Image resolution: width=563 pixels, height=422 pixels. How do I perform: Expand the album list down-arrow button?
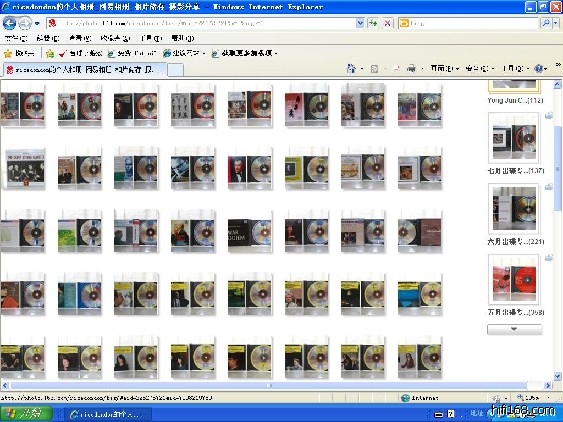point(514,329)
